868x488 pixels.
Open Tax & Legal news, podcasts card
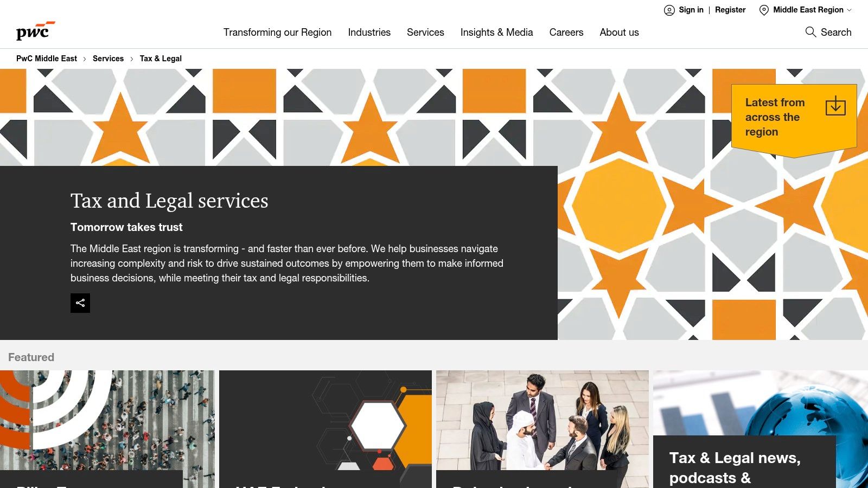tap(761, 429)
